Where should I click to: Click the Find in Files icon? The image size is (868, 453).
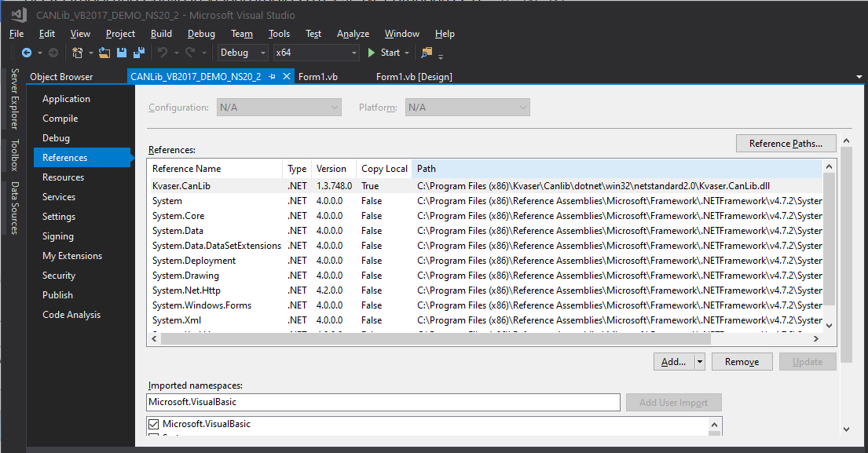[427, 53]
